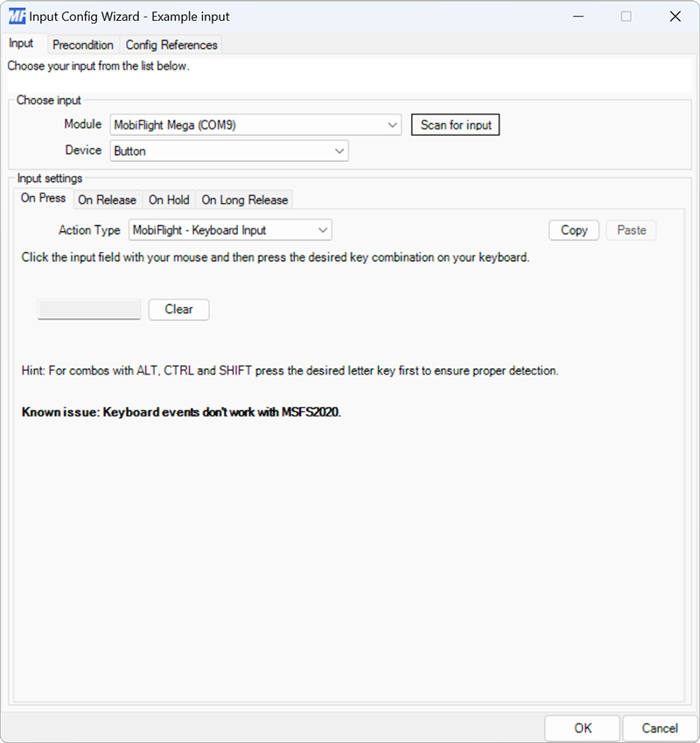Viewport: 700px width, 743px height.
Task: Open the Module dropdown
Action: [254, 124]
